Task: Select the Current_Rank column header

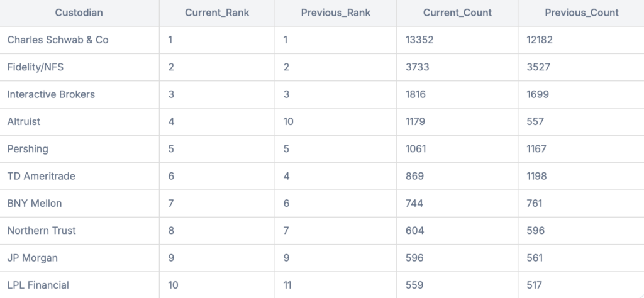Action: coord(217,13)
